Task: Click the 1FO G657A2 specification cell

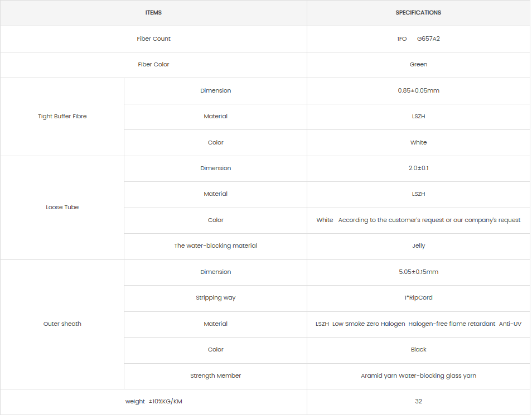Action: pyautogui.click(x=418, y=38)
